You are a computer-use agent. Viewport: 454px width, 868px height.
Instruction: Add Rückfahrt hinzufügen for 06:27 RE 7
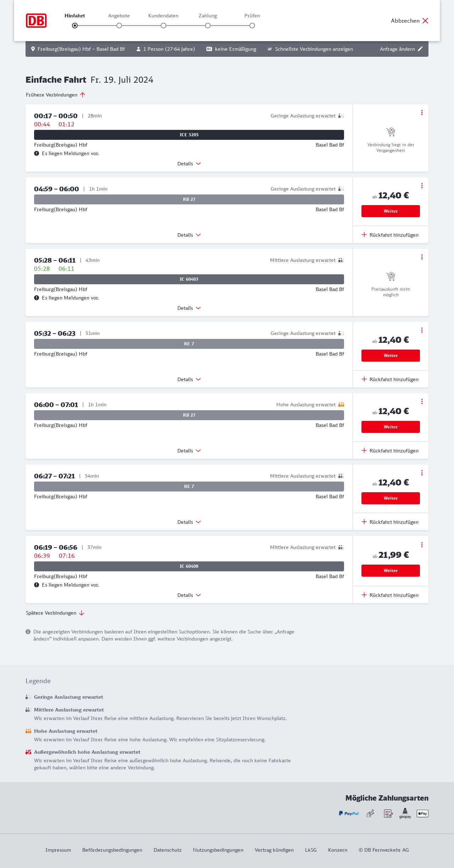click(x=390, y=522)
